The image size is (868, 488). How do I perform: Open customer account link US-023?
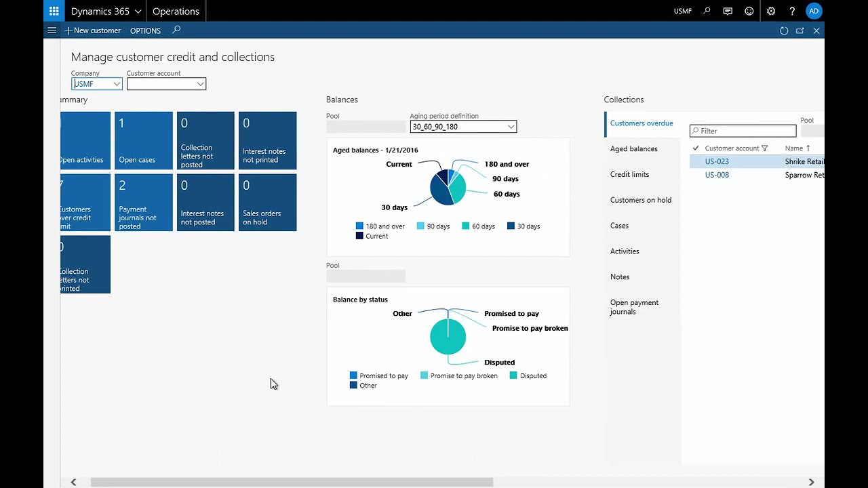tap(717, 162)
